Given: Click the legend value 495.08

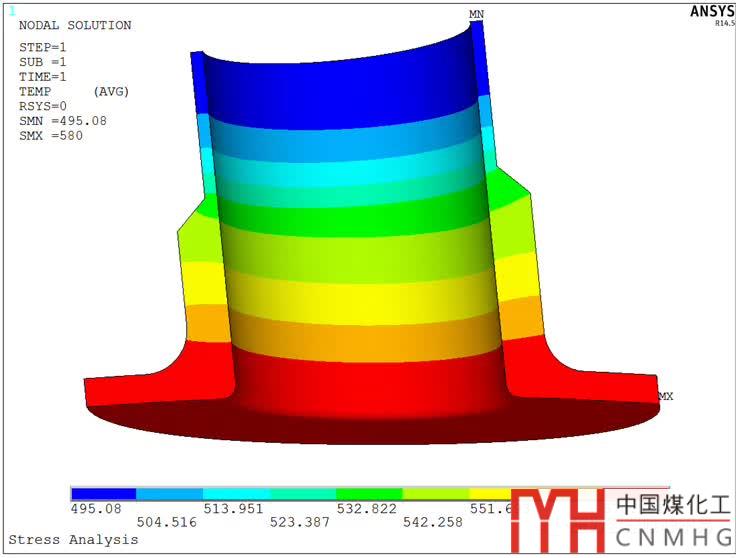Looking at the screenshot, I should coord(96,509).
